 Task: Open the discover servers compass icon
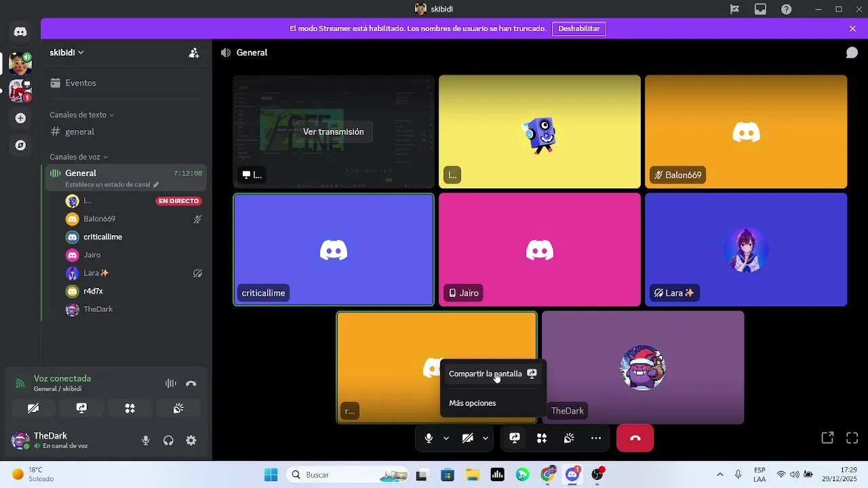(20, 145)
